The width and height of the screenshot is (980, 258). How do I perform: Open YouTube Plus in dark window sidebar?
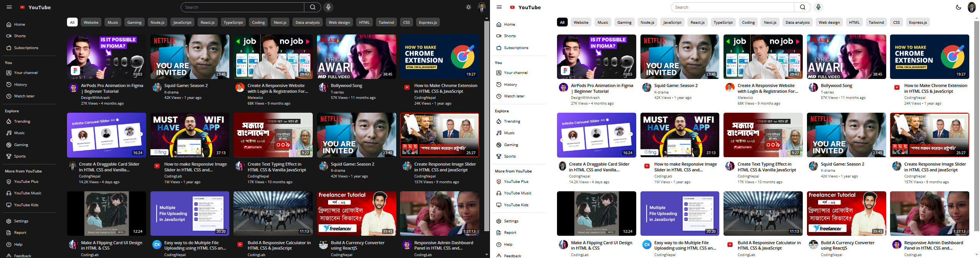click(30, 182)
